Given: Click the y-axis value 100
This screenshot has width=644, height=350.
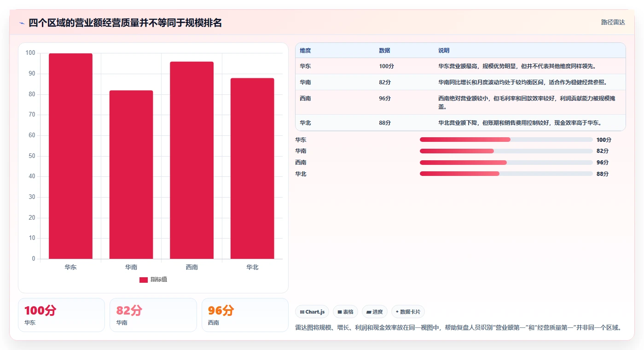Looking at the screenshot, I should [30, 53].
